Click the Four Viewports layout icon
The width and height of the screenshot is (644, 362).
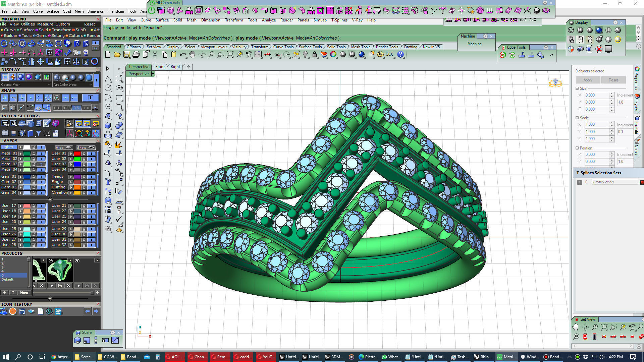click(x=258, y=54)
